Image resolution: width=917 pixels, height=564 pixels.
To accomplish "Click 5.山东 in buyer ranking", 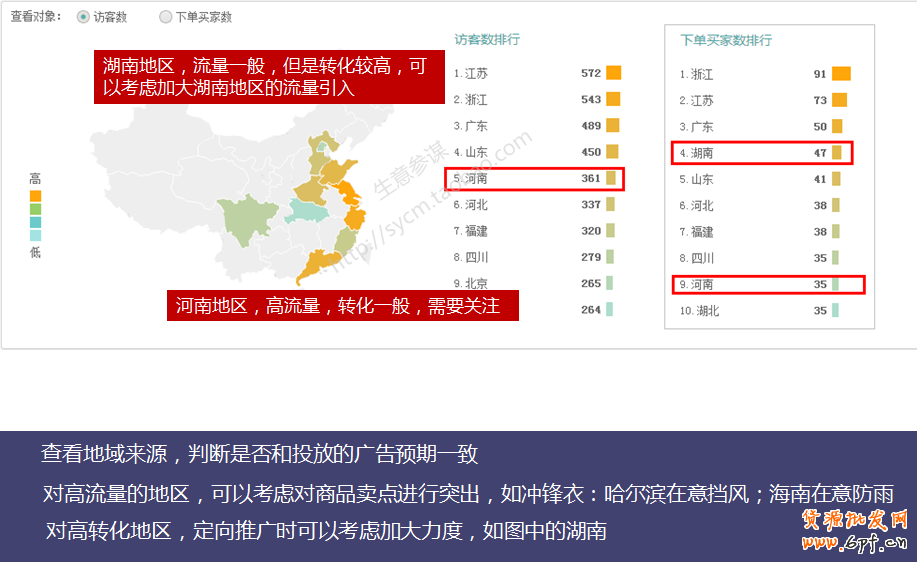I will tap(696, 180).
